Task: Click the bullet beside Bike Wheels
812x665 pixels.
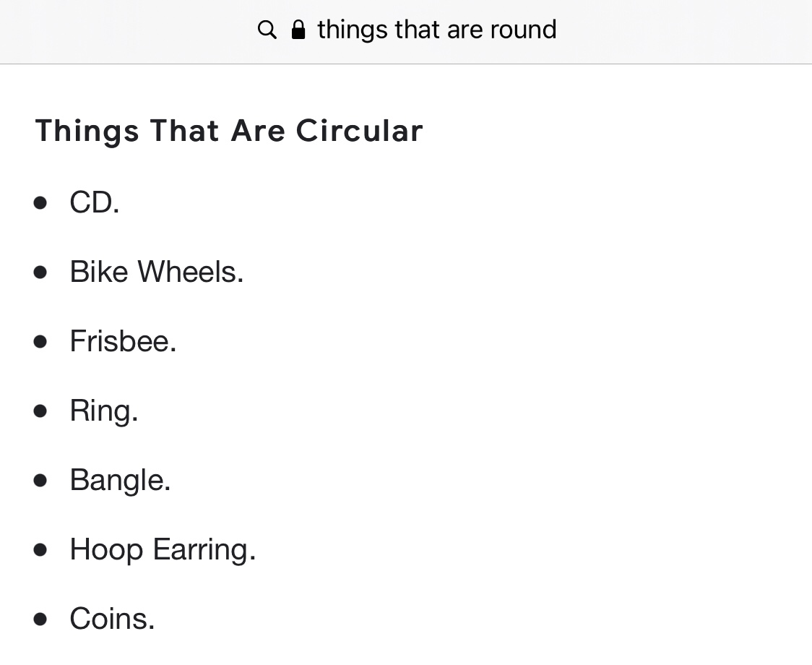Action: click(x=40, y=272)
